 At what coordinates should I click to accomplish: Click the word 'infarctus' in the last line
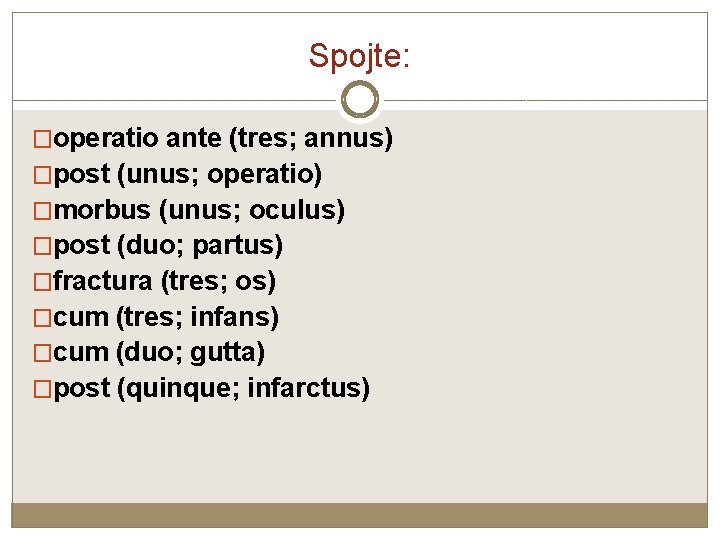pyautogui.click(x=304, y=387)
